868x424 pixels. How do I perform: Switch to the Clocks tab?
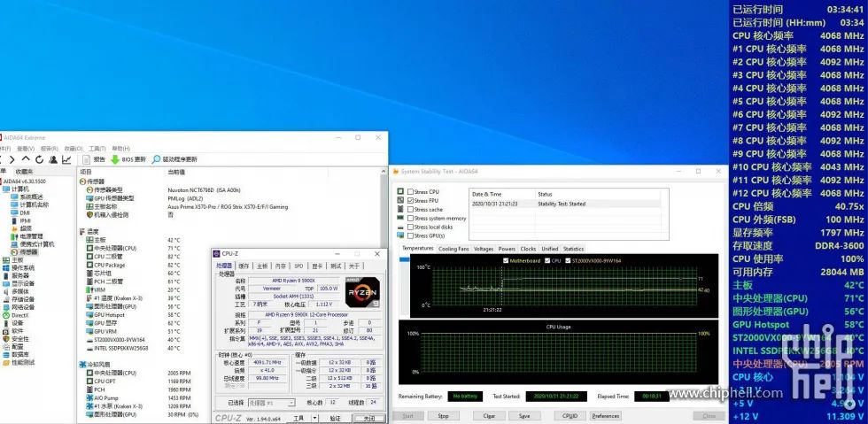(528, 249)
